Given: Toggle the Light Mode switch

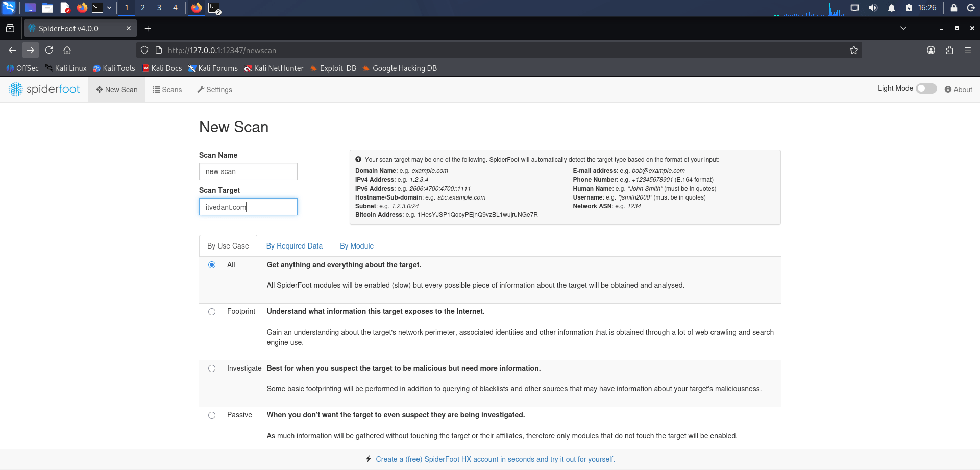Looking at the screenshot, I should 926,88.
